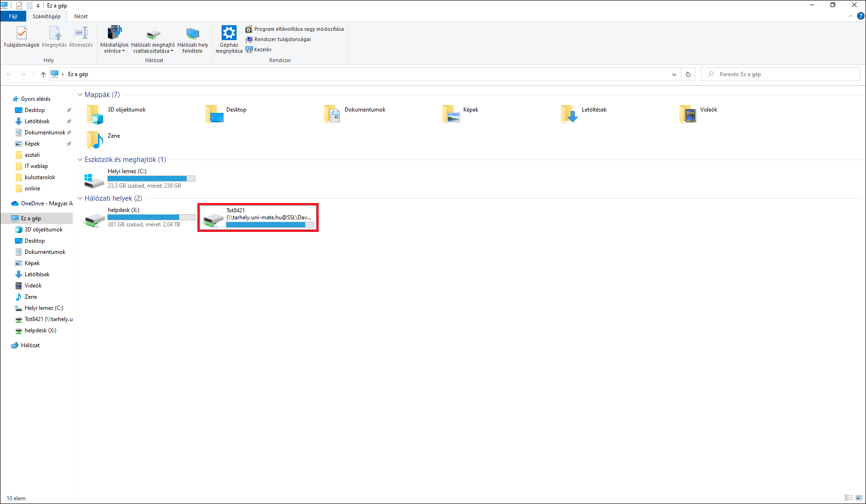This screenshot has width=866, height=504.
Task: Click the Tulajdonságok ribbon icon
Action: [x=21, y=34]
